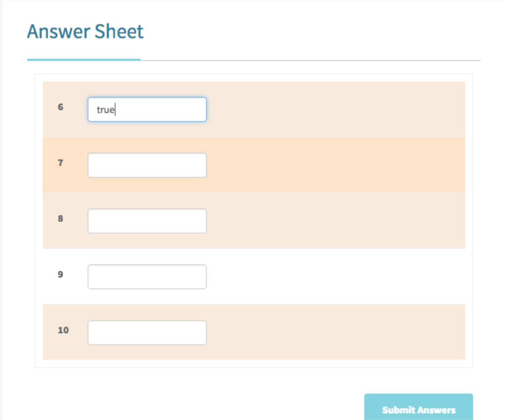The height and width of the screenshot is (420, 505).
Task: Click empty background area of row 8
Action: 335,221
